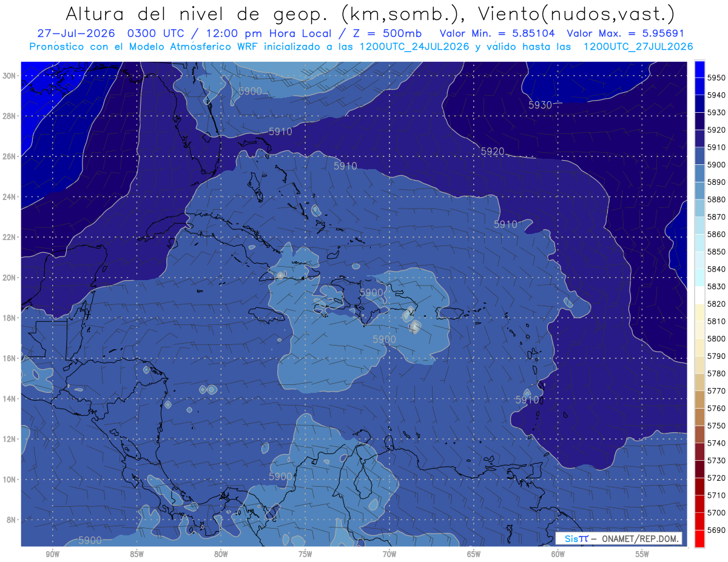This screenshot has height=562, width=728.
Task: Click the 22N latitude axis label
Action: tap(10, 237)
